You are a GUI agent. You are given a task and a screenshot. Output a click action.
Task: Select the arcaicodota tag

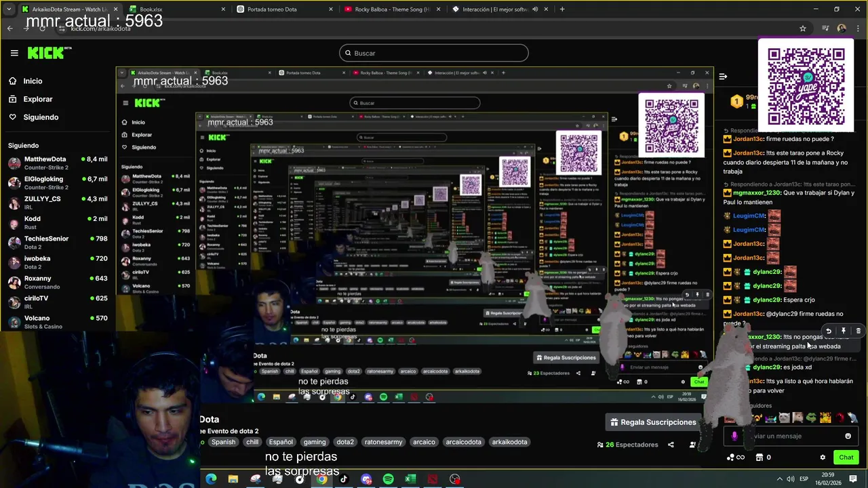point(463,442)
